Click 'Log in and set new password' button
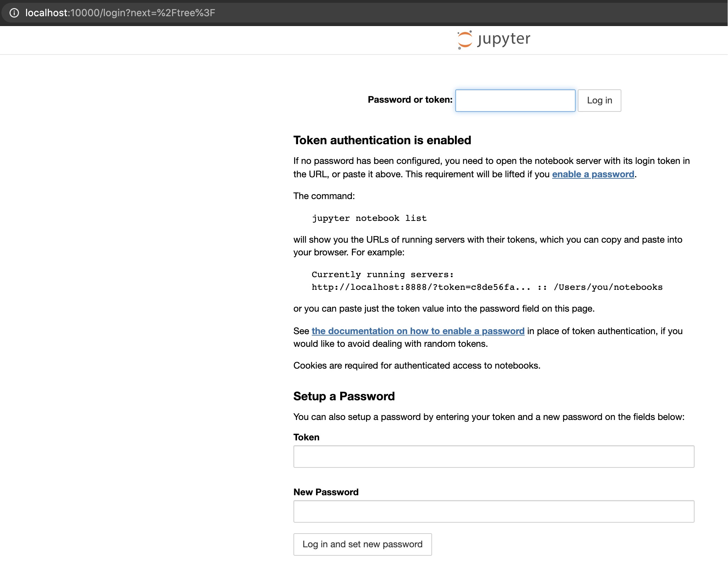 [362, 544]
